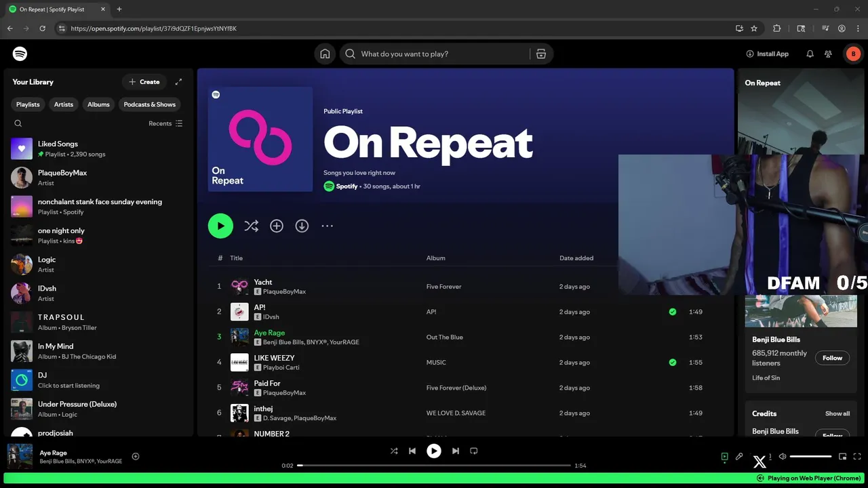Click the Spotify logo home icon
Viewport: 868px width, 488px height.
point(20,54)
